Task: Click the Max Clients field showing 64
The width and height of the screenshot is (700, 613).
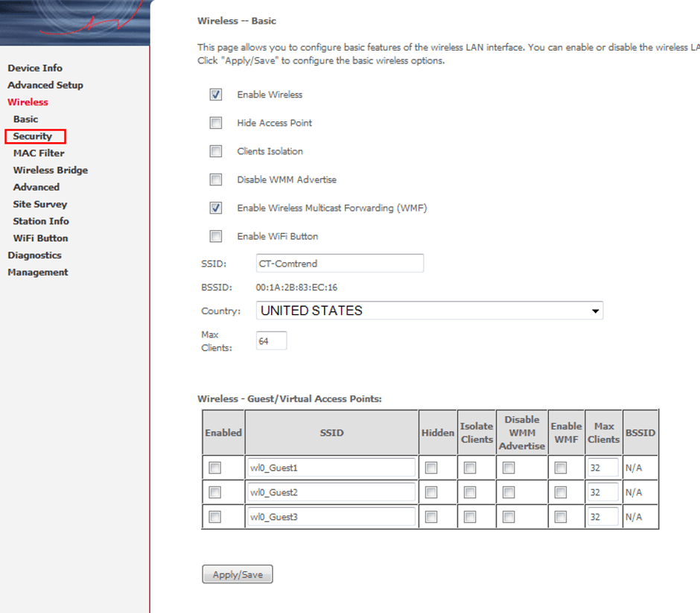Action: [271, 340]
